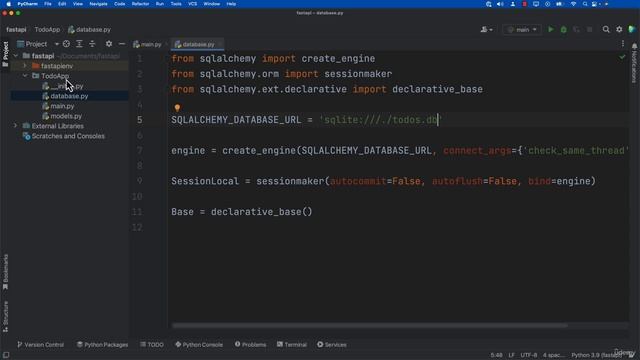Screen dimensions: 640x360
Task: Run the main configuration with green play button
Action: point(551,29)
